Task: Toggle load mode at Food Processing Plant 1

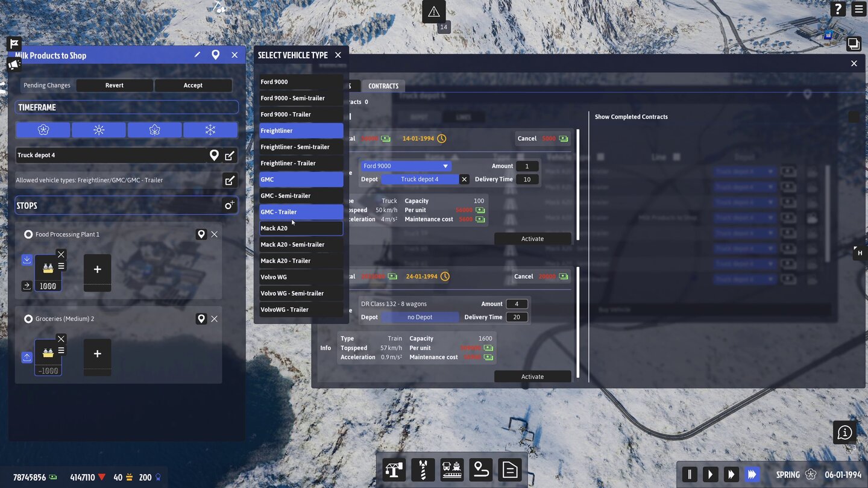Action: point(27,260)
